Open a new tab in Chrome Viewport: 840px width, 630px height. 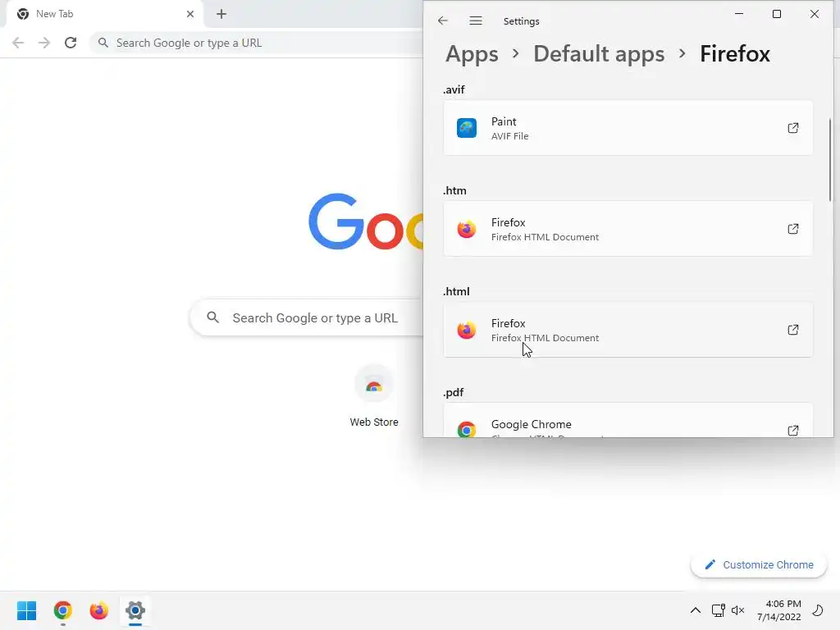pyautogui.click(x=221, y=14)
